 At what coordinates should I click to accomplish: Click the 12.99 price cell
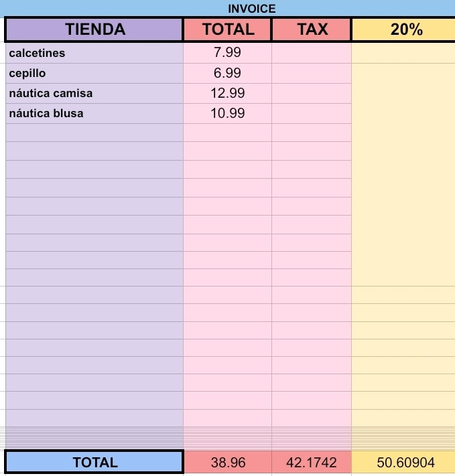[227, 94]
